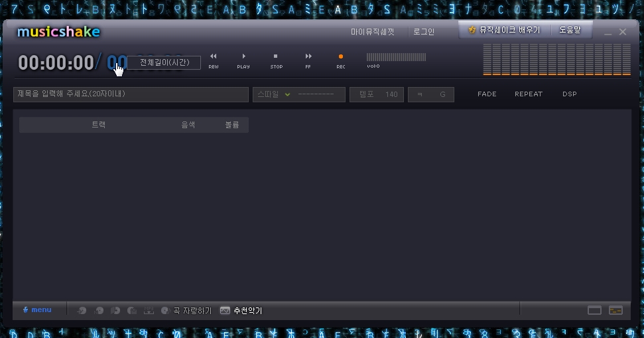Open the blue menu button at bottom left
This screenshot has width=644, height=338.
click(x=37, y=310)
